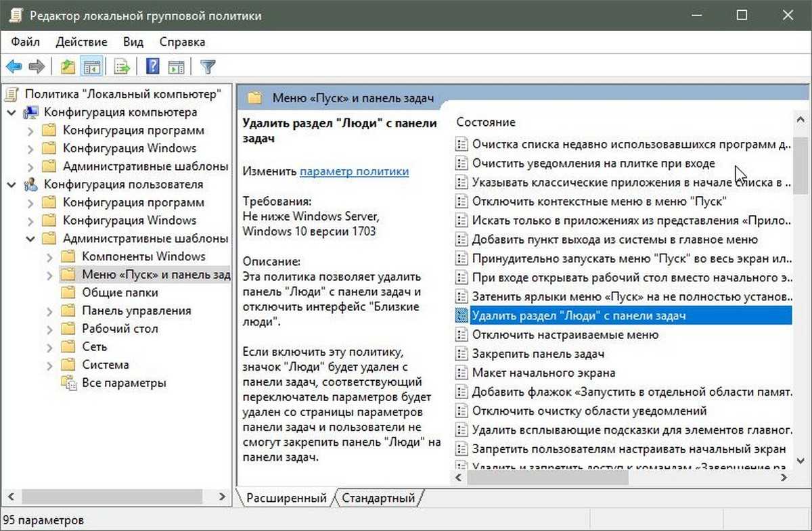Collapse the Конфигурация компьютера node
Viewport: 812px width, 531px height.
click(x=11, y=112)
